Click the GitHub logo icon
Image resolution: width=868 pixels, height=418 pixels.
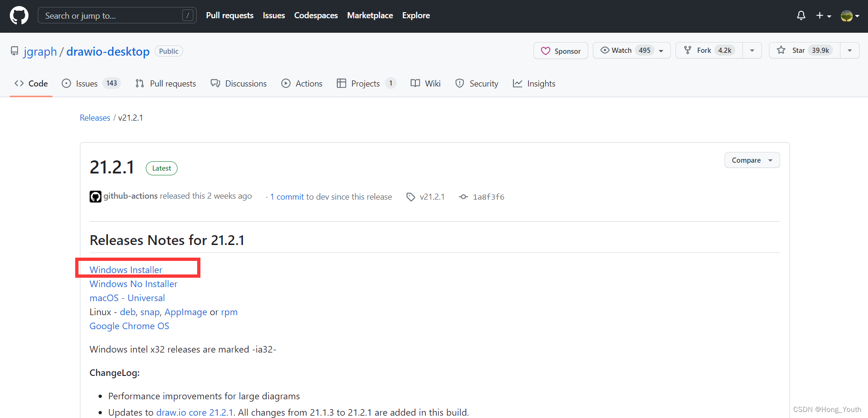point(19,15)
